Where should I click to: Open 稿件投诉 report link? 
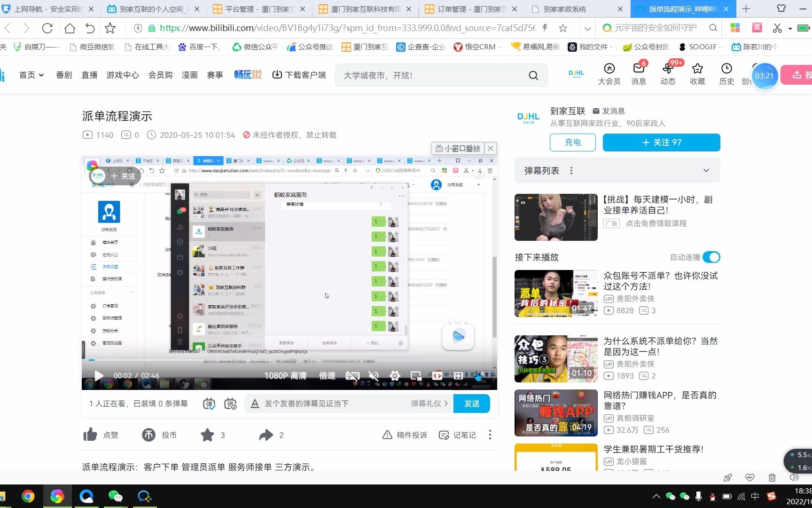point(405,435)
